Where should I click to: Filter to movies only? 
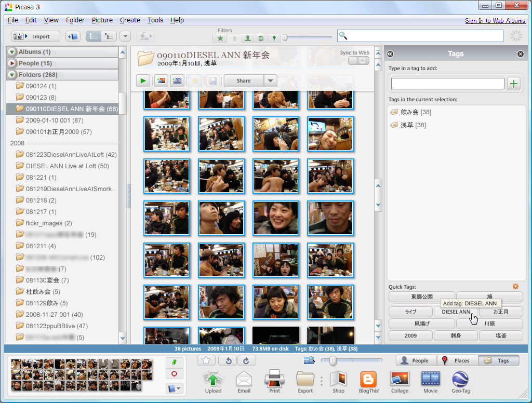pyautogui.click(x=261, y=38)
